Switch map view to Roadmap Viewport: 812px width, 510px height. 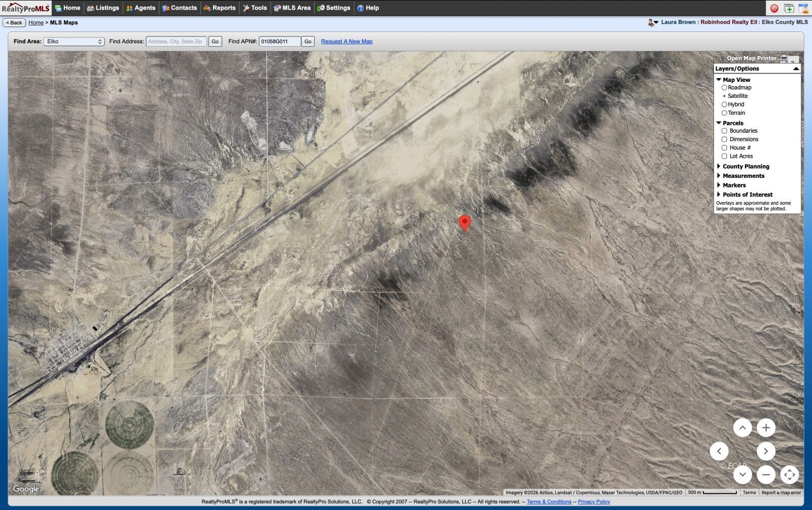tap(725, 87)
